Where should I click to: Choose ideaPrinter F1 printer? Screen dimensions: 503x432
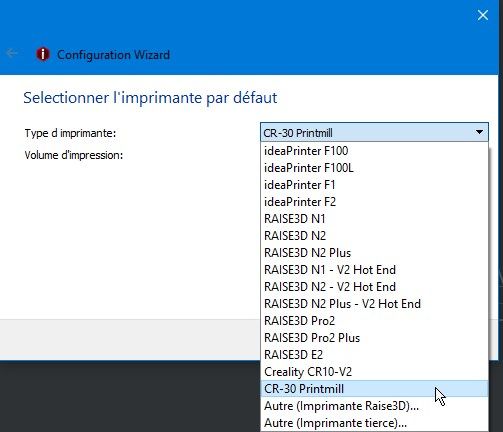(374, 185)
